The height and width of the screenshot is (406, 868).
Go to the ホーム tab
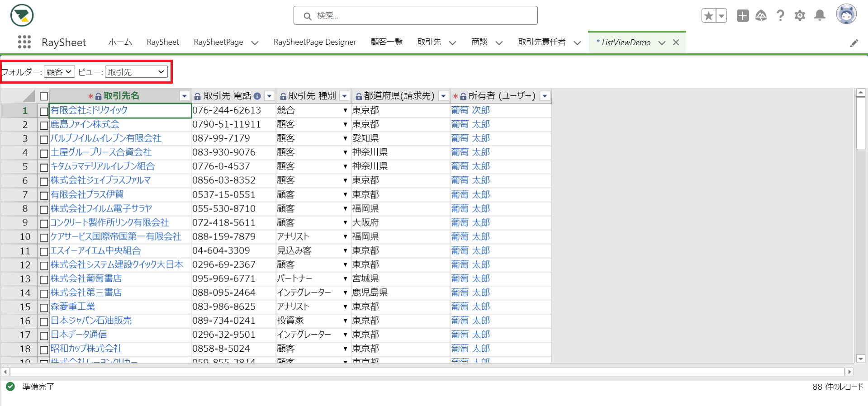pyautogui.click(x=120, y=42)
